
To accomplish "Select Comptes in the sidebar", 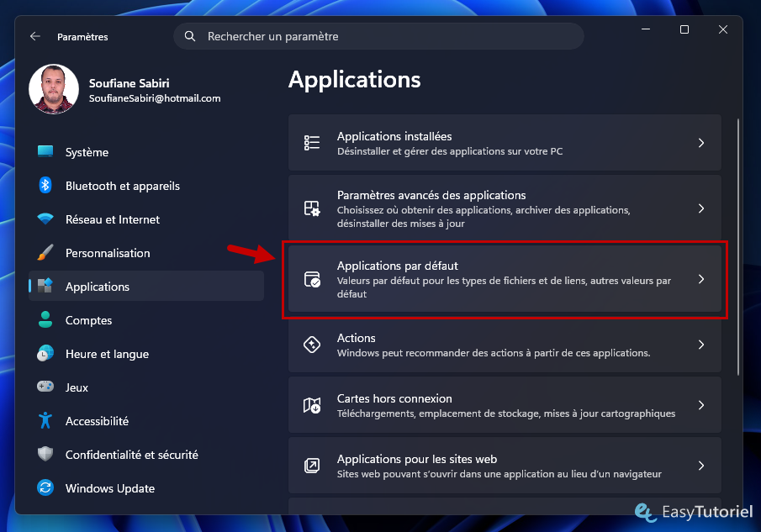I will tap(146, 320).
